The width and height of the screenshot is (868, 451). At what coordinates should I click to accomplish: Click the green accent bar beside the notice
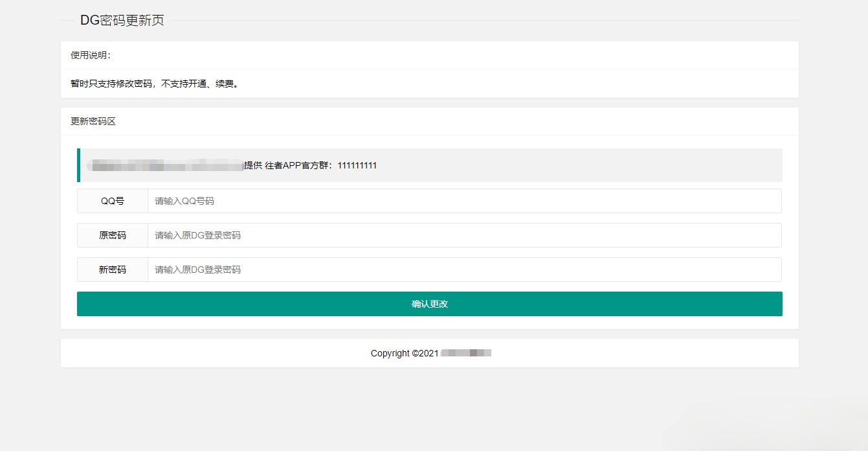click(79, 165)
